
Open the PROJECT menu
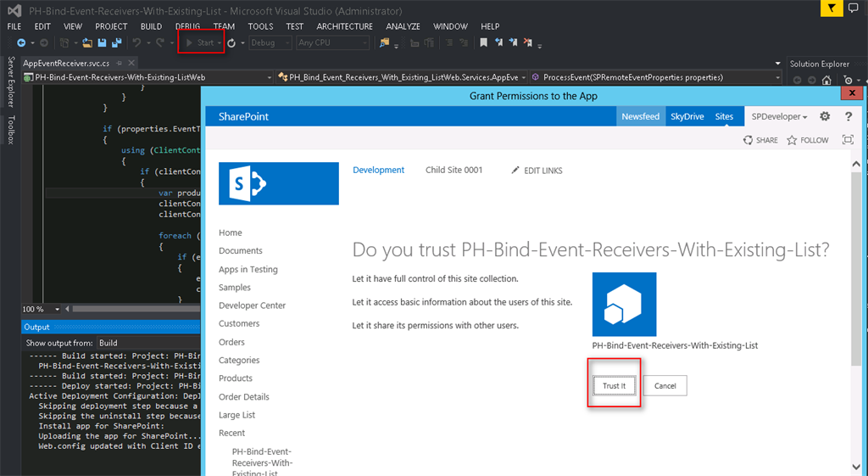pos(111,26)
